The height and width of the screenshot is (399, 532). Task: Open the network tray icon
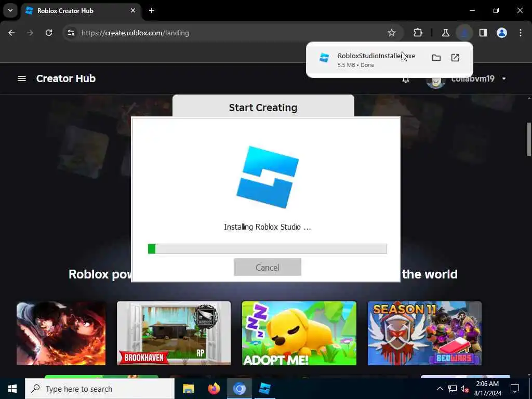click(x=453, y=389)
